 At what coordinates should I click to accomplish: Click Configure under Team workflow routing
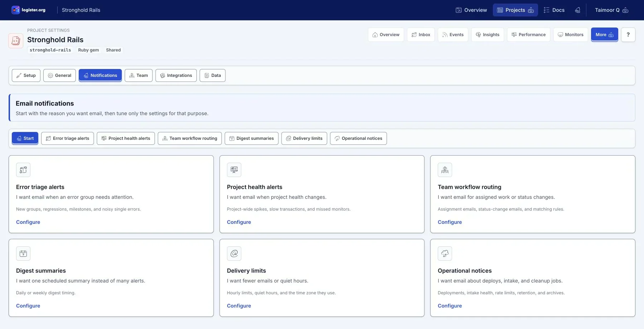(450, 222)
